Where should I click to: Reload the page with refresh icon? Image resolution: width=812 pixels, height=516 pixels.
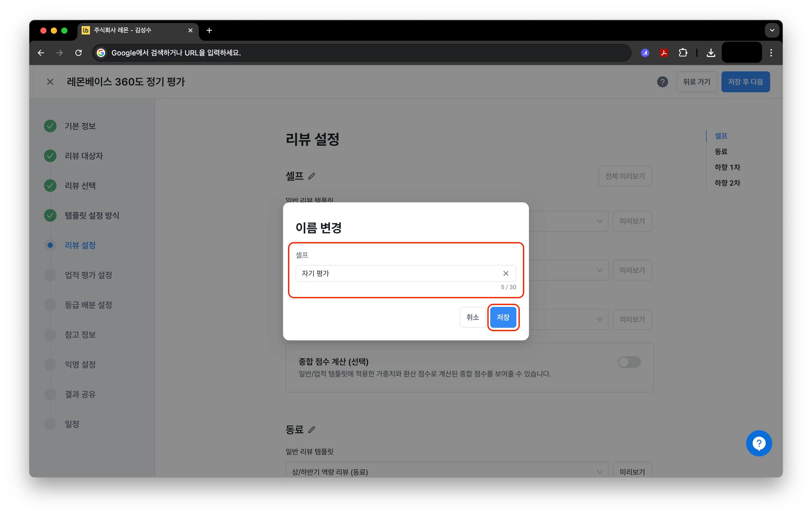coord(78,53)
